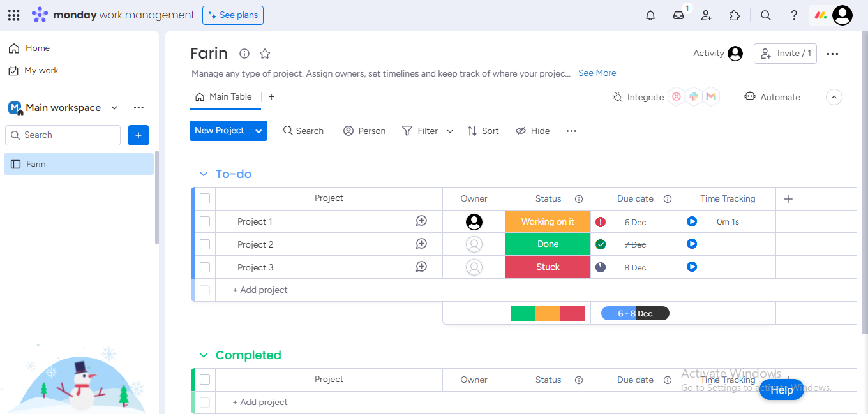This screenshot has width=868, height=414.
Task: Assign an owner to Project 2
Action: coord(474,244)
